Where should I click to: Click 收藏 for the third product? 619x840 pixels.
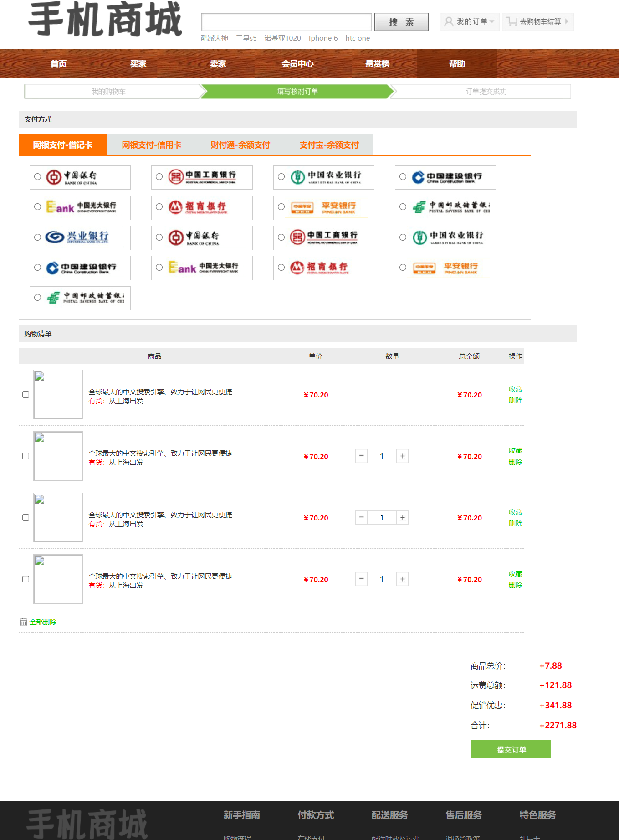[516, 512]
